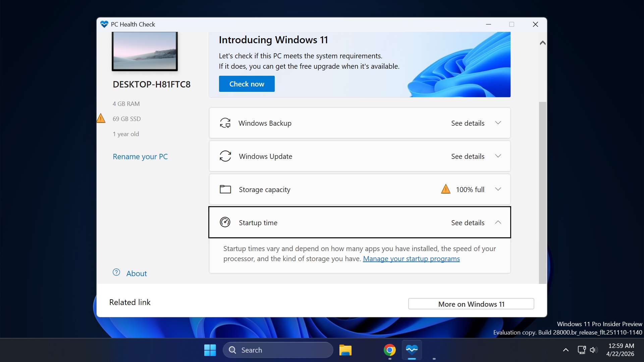644x362 pixels.
Task: Click the Storage capacity folder icon
Action: [225, 189]
